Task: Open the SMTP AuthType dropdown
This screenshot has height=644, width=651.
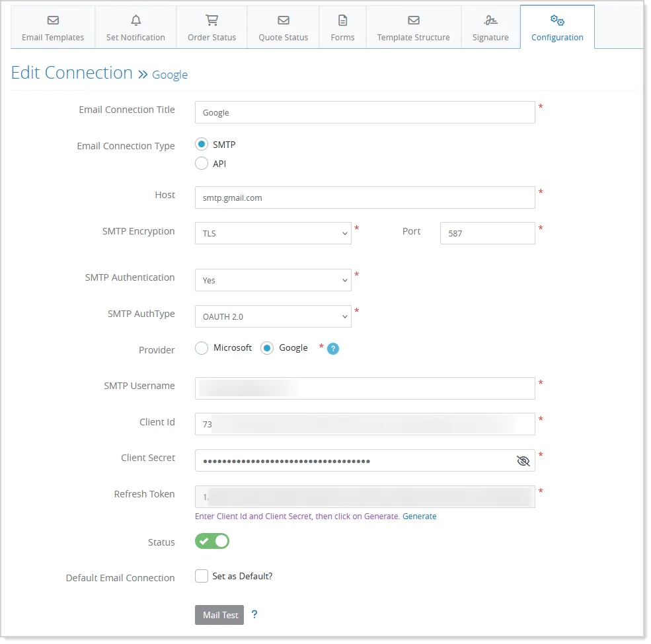Action: 273,316
